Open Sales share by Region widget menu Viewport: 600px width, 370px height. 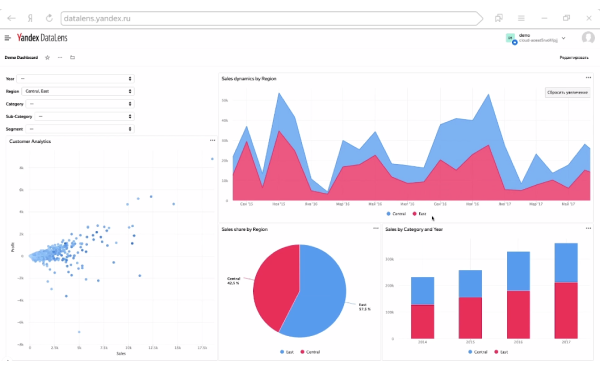[375, 228]
